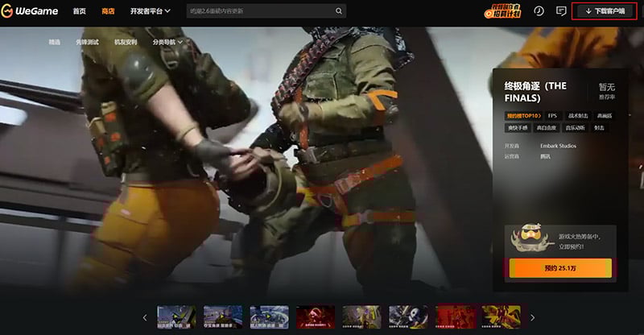The image size is (644, 335).
Task: Play the second video thumbnail
Action: [223, 317]
